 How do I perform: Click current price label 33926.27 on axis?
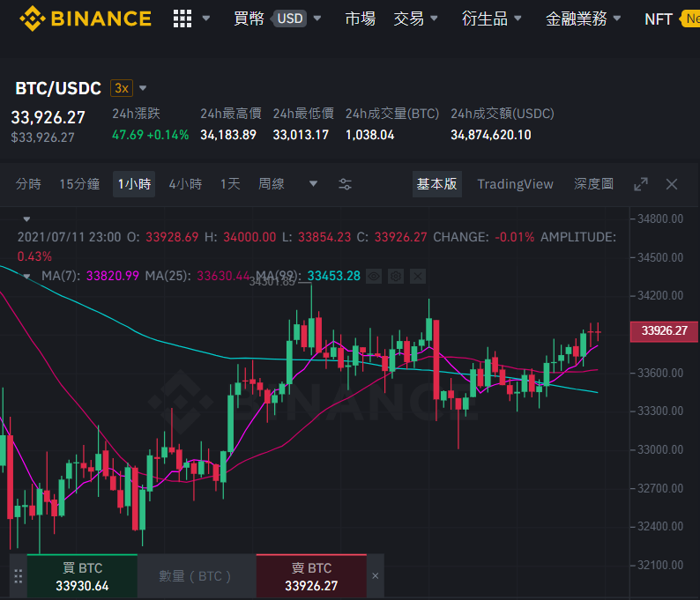[664, 331]
